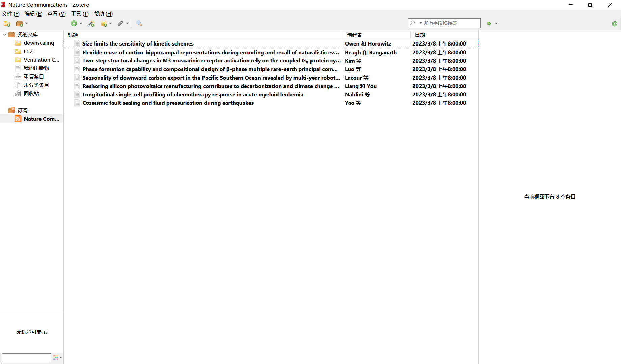Click the New Note icon
The image size is (621, 364).
pos(104,24)
